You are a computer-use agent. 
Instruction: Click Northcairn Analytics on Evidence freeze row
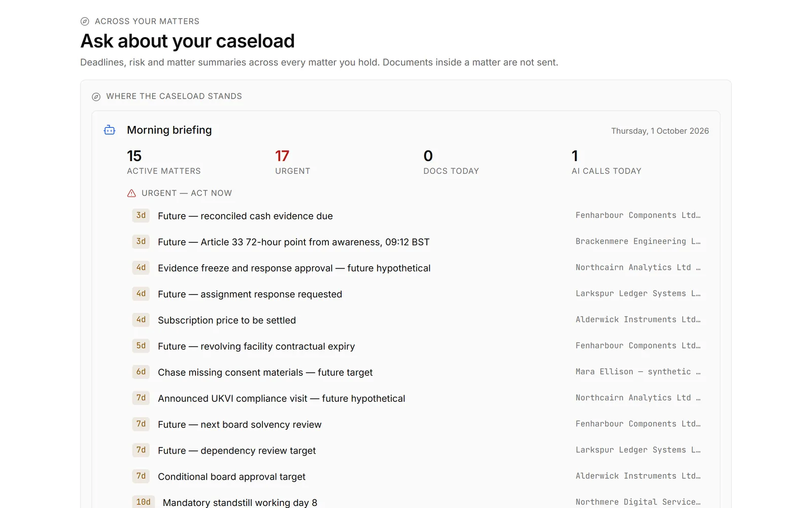tap(638, 267)
